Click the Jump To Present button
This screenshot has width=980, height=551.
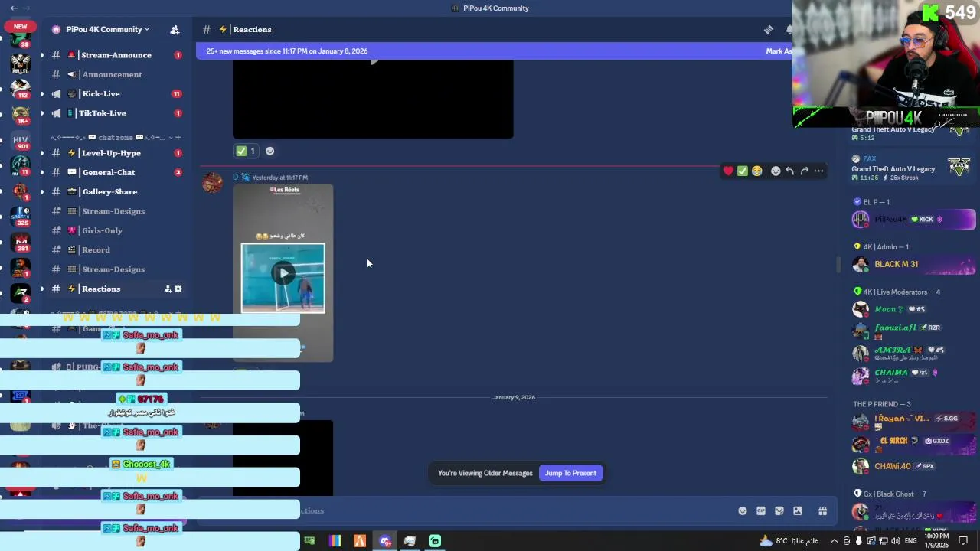pyautogui.click(x=570, y=473)
